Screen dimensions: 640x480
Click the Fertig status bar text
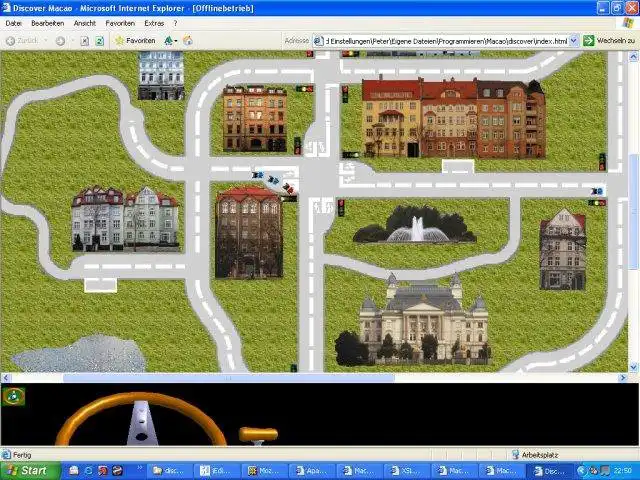pyautogui.click(x=22, y=454)
